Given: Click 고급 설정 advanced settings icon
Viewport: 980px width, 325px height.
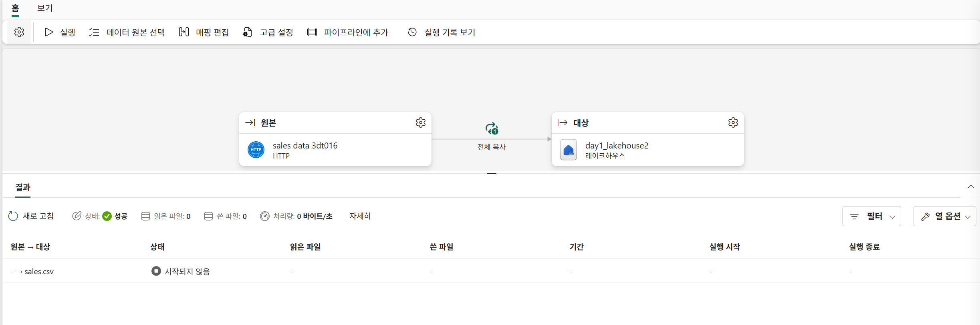Looking at the screenshot, I should 247,32.
